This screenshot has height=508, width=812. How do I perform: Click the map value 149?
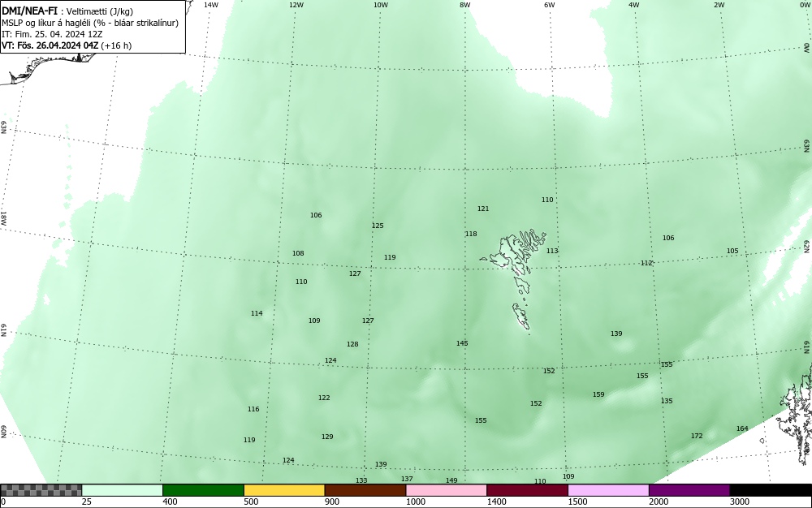pyautogui.click(x=451, y=480)
